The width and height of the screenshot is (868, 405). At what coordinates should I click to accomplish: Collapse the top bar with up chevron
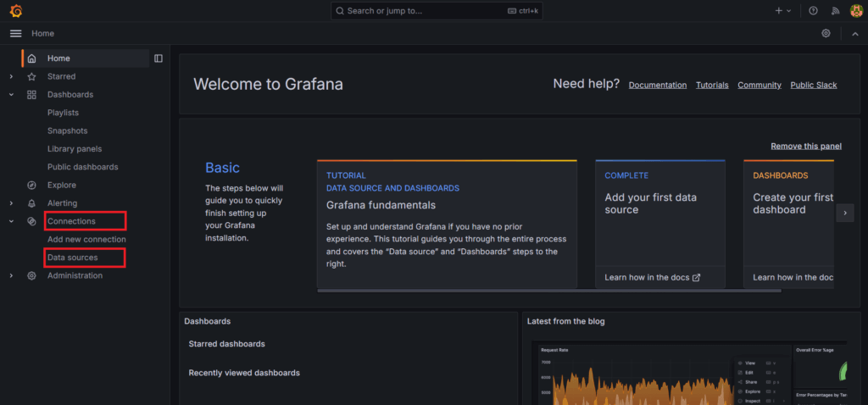854,34
